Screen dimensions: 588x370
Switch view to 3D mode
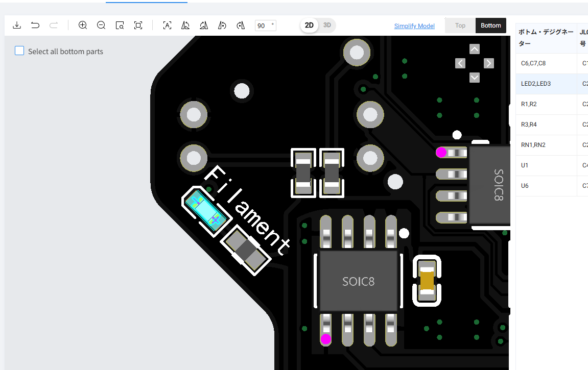tap(327, 25)
